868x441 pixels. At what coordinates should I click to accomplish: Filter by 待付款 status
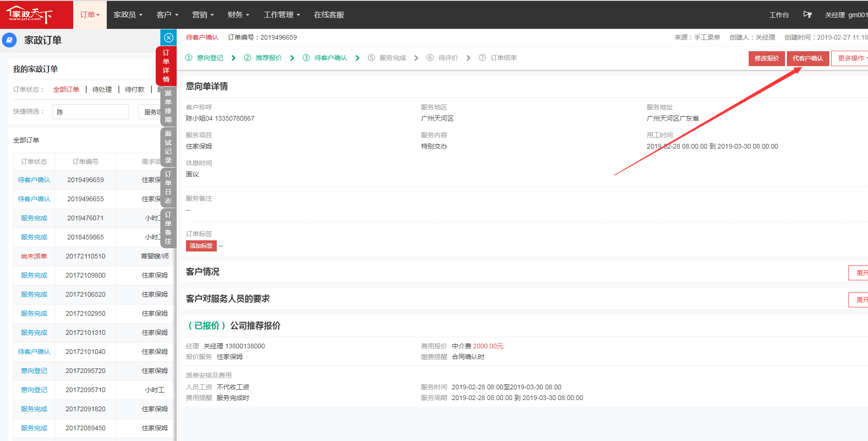coord(135,89)
